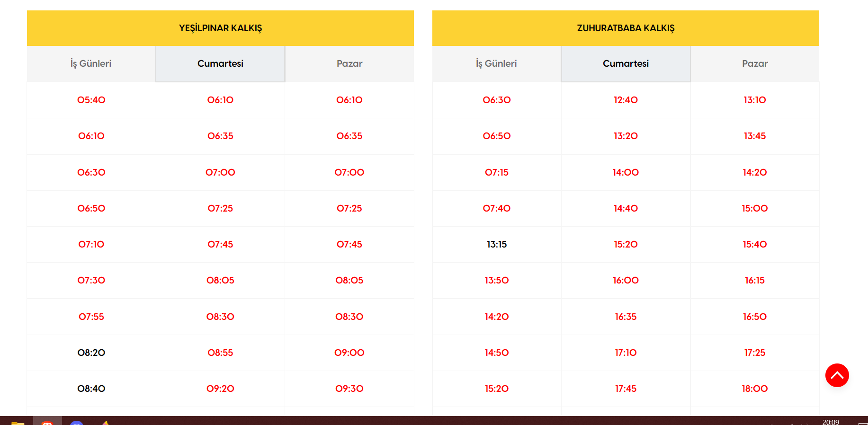Select İş Günleri tab under Zuhuratbaba Kalkış
The image size is (868, 425).
496,64
